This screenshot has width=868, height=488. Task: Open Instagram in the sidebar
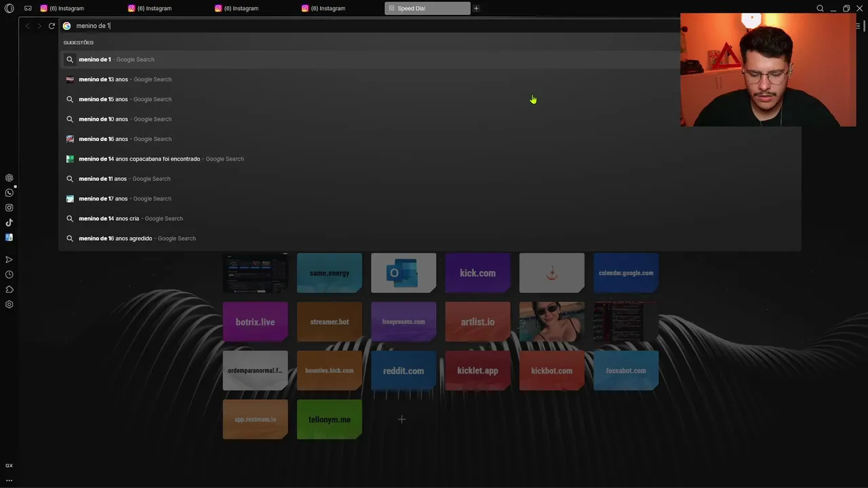pyautogui.click(x=9, y=207)
